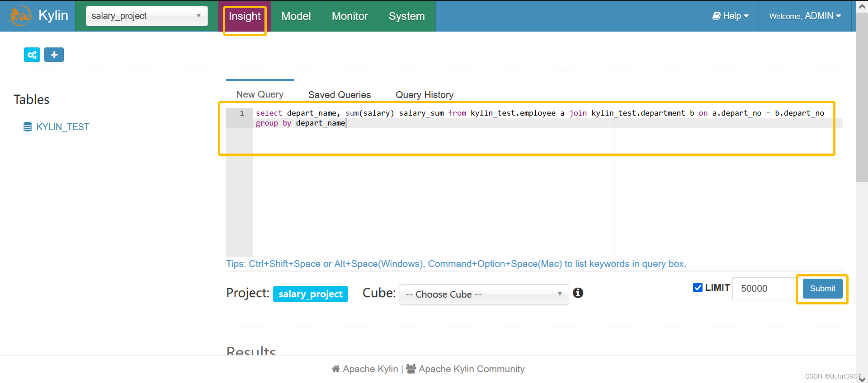Click the scrollbar up arrow
The width and height of the screenshot is (868, 383).
tap(862, 6)
